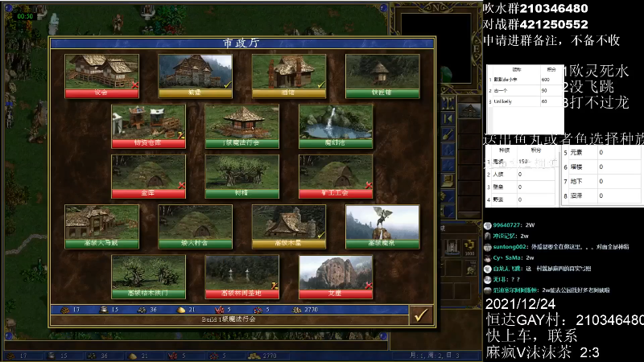Click gold 2770 in bottom adventure resource bar
This screenshot has height=362, width=644.
pyautogui.click(x=270, y=356)
